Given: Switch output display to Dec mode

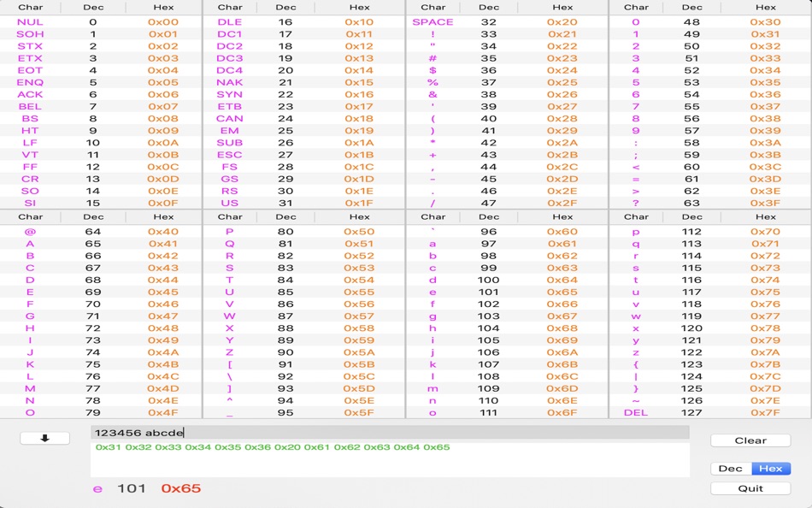Looking at the screenshot, I should (730, 468).
